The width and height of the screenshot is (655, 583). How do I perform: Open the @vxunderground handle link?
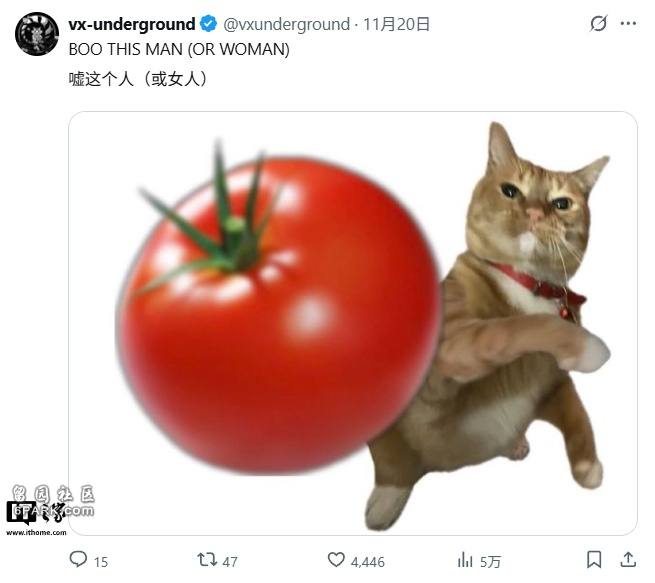pyautogui.click(x=286, y=24)
